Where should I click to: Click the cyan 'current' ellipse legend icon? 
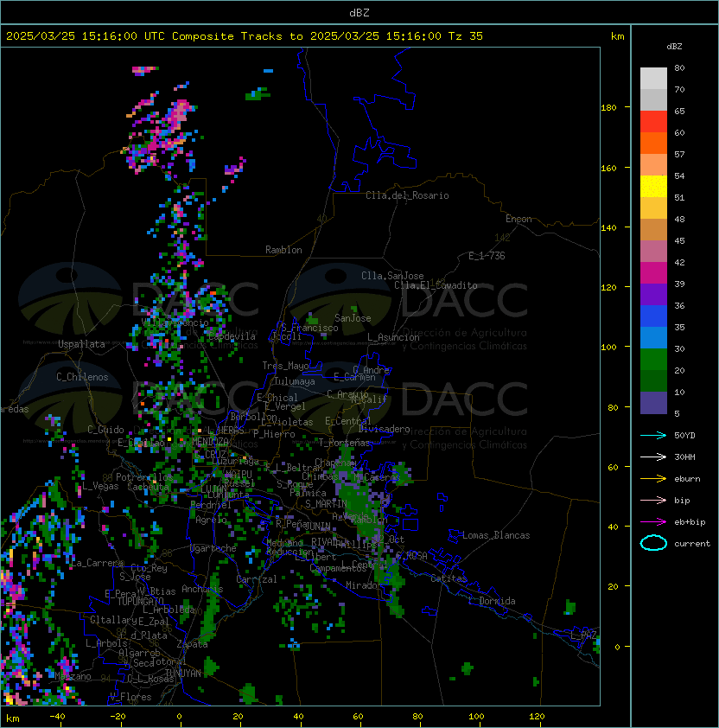coord(653,543)
